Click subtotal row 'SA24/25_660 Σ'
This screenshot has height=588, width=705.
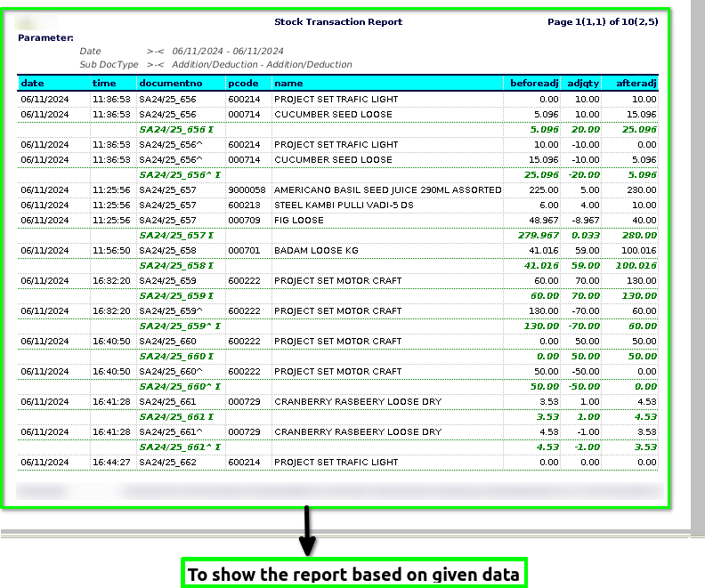click(337, 356)
